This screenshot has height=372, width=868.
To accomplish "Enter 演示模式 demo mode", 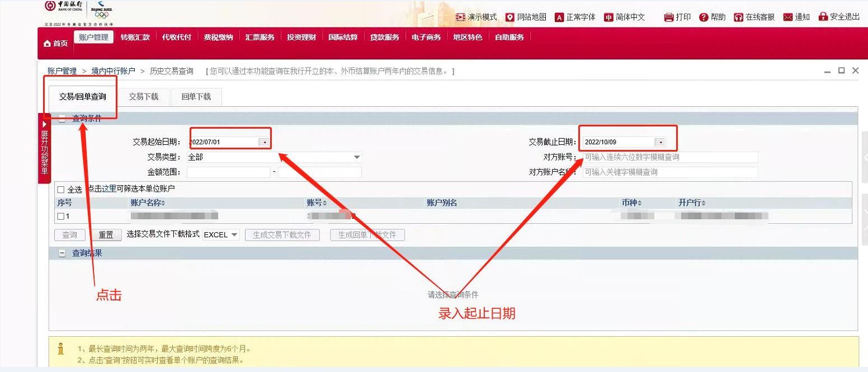I will (x=475, y=17).
